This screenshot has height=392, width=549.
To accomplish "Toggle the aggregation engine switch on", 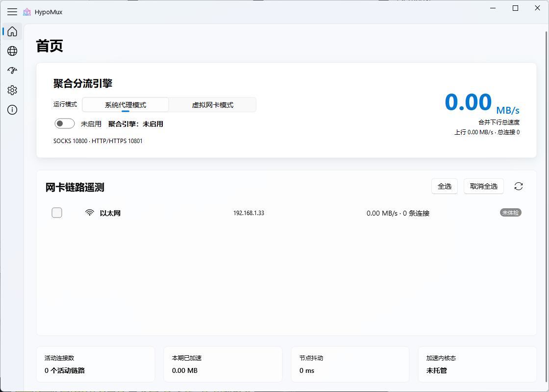I will click(x=65, y=124).
